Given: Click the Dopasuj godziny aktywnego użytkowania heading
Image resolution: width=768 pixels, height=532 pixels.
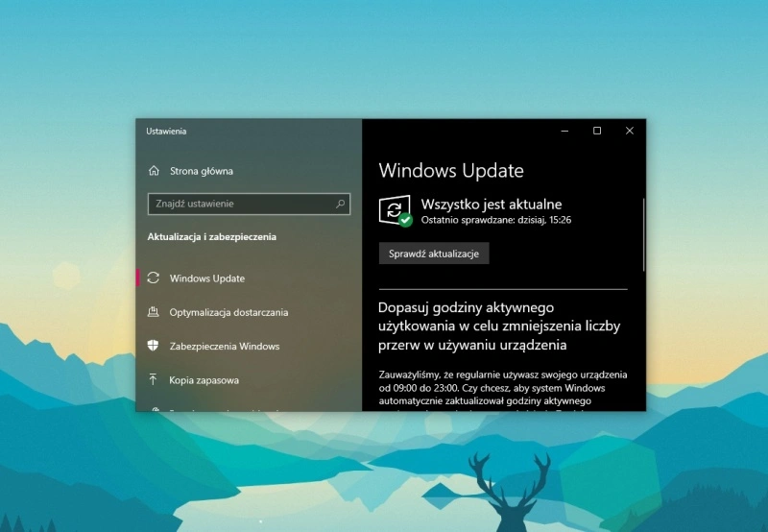Looking at the screenshot, I should pyautogui.click(x=499, y=326).
